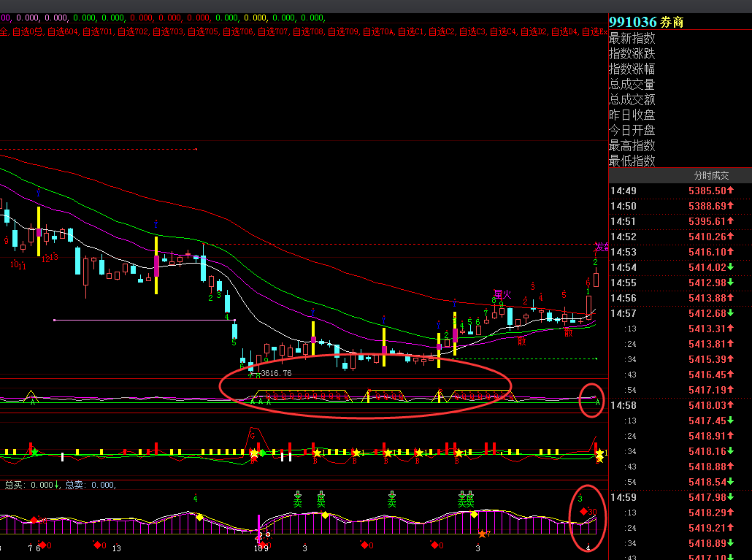The image size is (752, 560).
Task: Select the green diamond in the signal row
Action: 261,453
